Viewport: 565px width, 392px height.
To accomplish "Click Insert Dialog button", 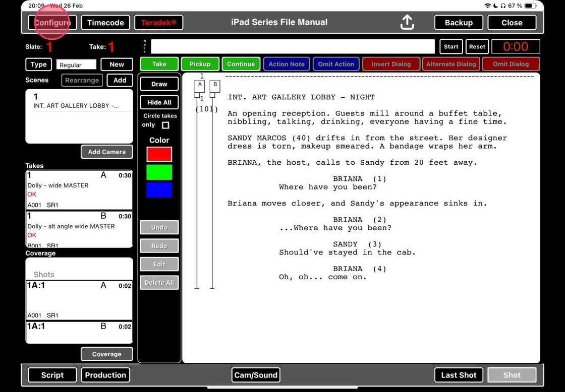I will [x=391, y=64].
